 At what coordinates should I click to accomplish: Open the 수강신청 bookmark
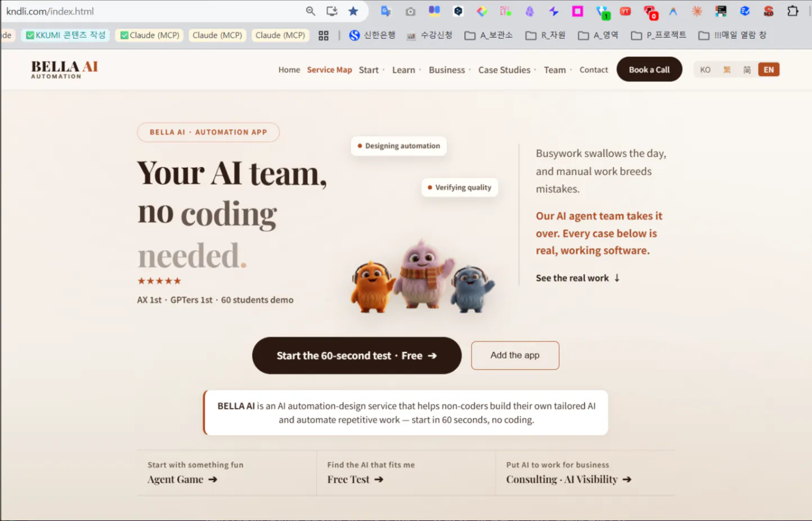coord(429,35)
